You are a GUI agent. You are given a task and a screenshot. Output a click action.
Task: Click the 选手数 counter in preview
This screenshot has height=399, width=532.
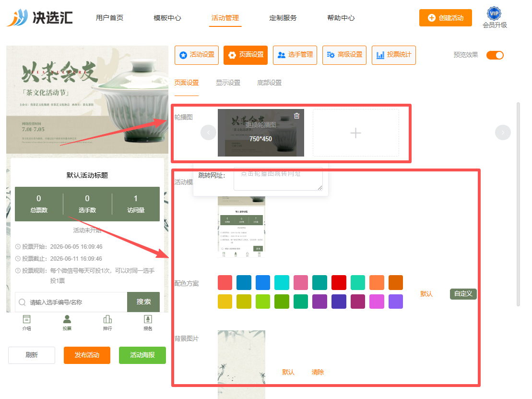(x=87, y=204)
